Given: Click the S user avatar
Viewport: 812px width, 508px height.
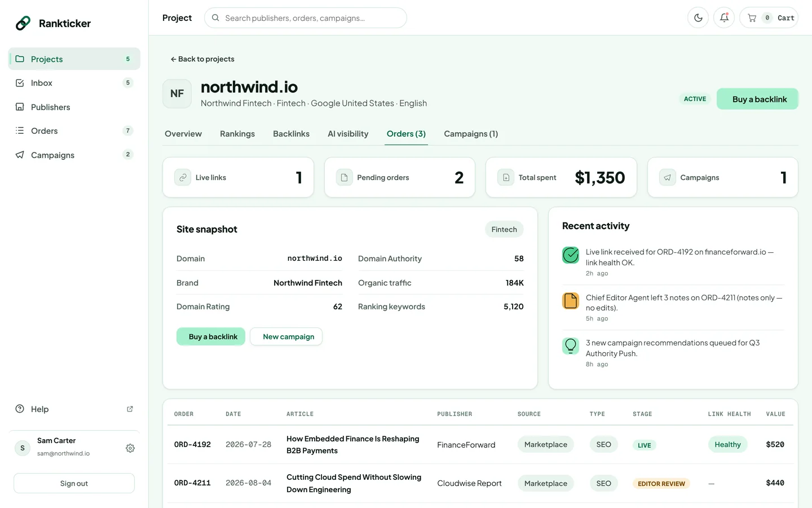Looking at the screenshot, I should click(x=23, y=448).
